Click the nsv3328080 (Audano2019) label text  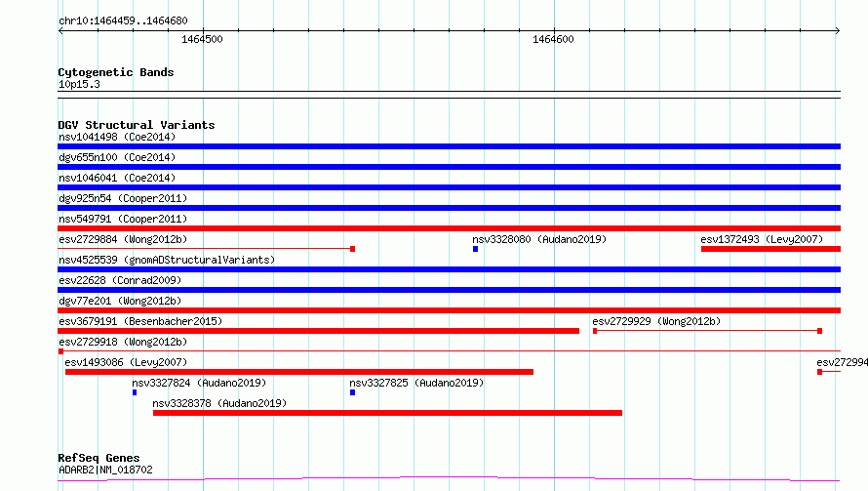pos(539,239)
